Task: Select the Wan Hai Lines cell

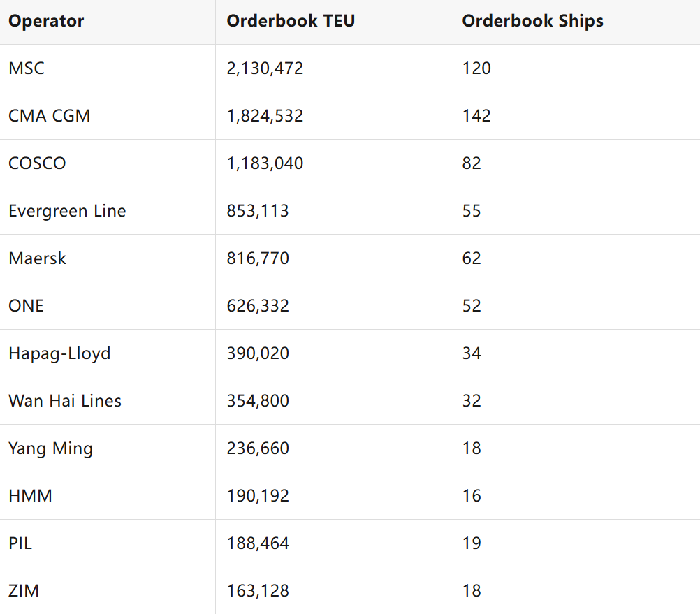Action: pos(65,401)
